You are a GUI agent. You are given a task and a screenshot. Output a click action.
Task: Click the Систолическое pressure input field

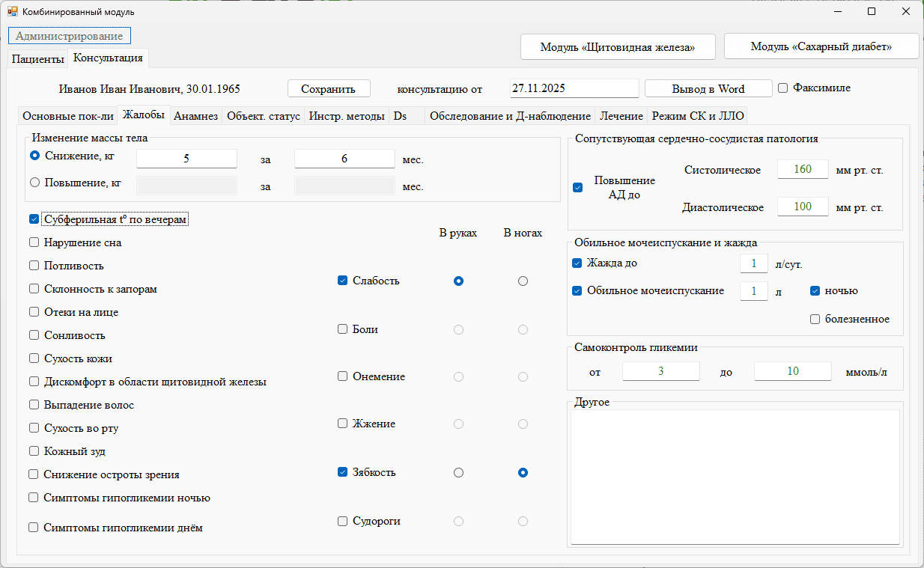(802, 170)
